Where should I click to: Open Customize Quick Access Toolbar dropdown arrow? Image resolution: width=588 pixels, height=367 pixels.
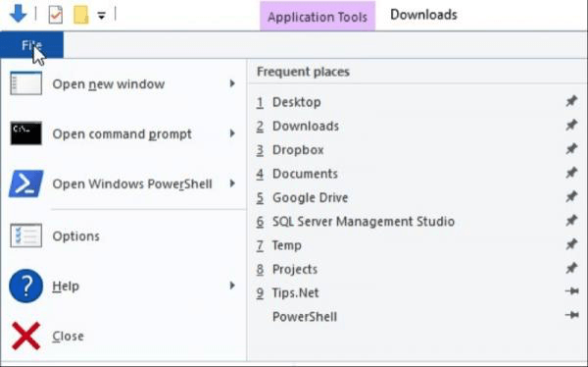101,16
